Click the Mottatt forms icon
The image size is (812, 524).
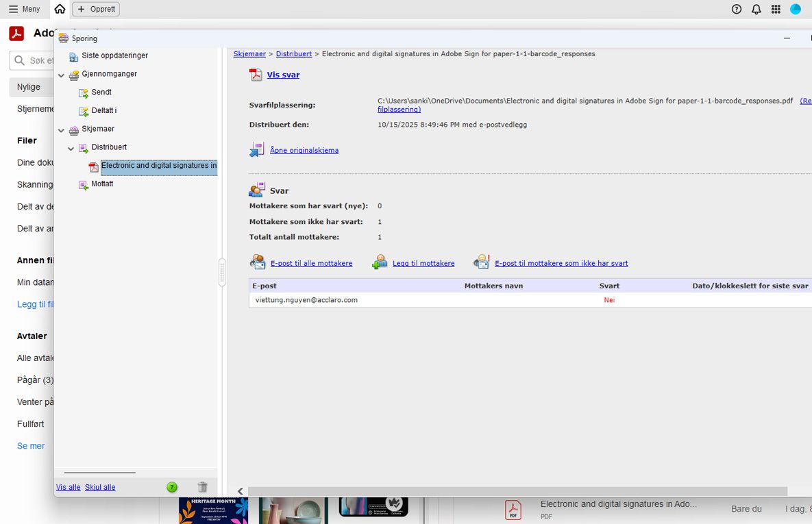[84, 185]
